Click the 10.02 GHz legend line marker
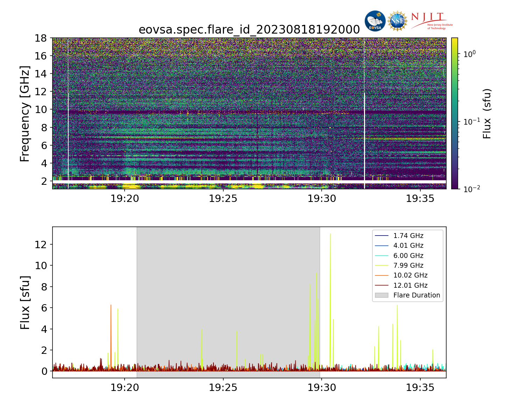 pyautogui.click(x=382, y=275)
